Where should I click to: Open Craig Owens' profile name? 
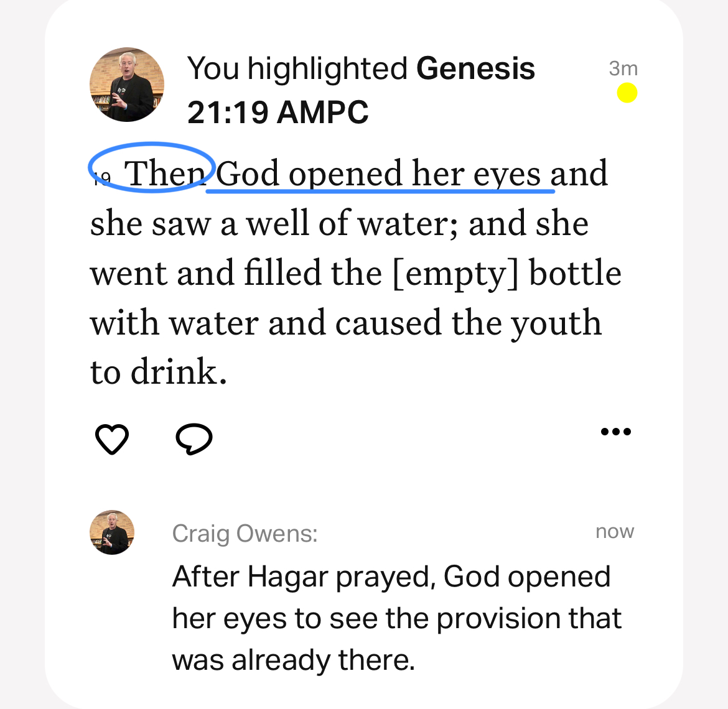(x=245, y=534)
